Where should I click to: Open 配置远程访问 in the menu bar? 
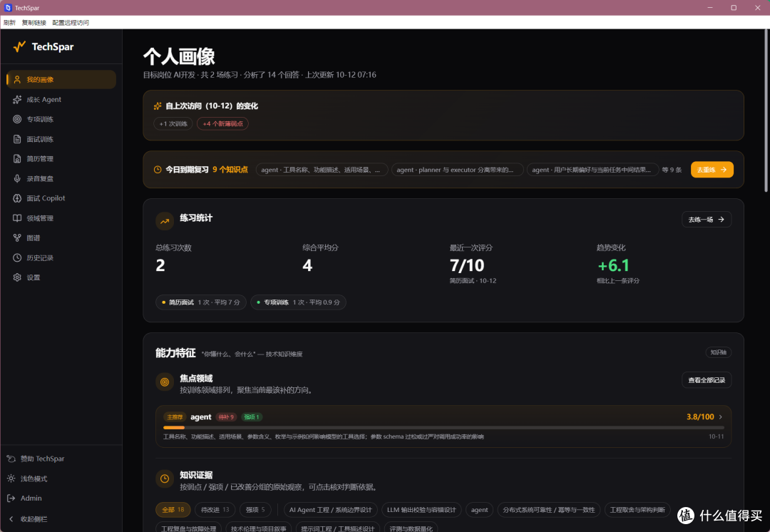tap(71, 23)
